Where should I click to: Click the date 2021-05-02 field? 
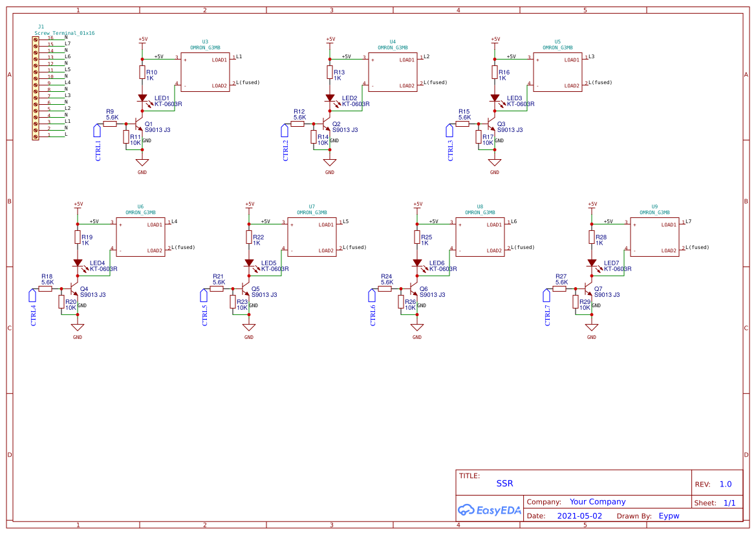pos(578,516)
